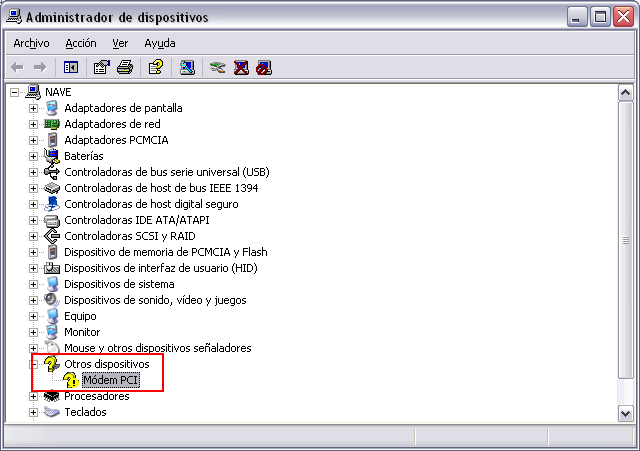Select Controladoras de host de bus IEEE 1394
Image resolution: width=640 pixels, height=451 pixels.
click(161, 188)
